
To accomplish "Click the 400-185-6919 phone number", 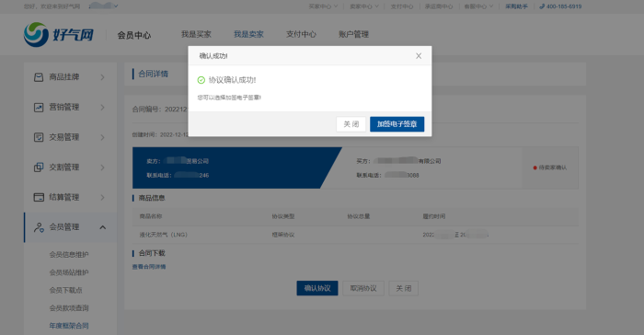I will (564, 6).
